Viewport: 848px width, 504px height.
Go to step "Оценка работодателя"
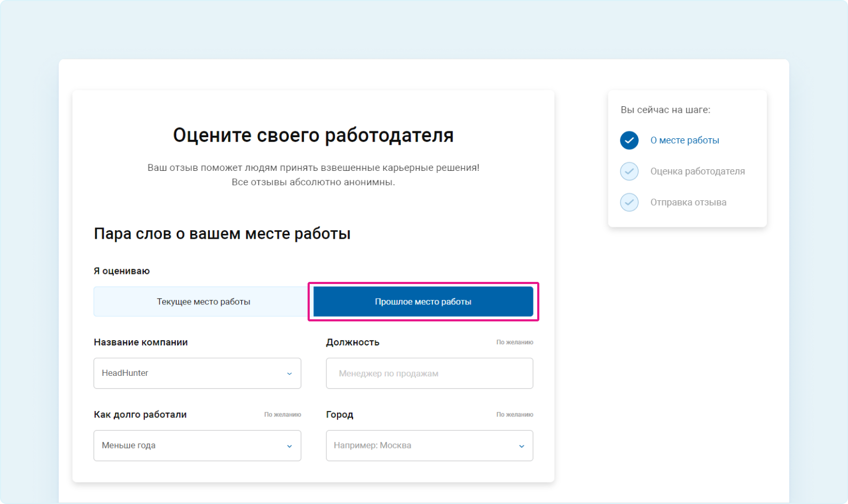pos(697,171)
